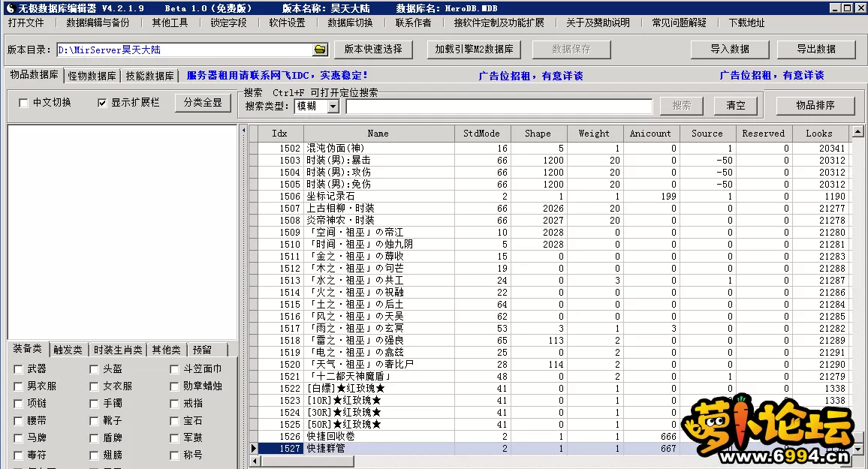
Task: Switch to the 技能数据库 tab
Action: click(x=149, y=76)
